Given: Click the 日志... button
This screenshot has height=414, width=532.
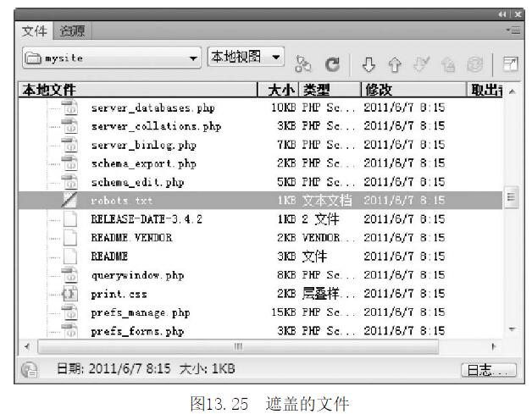Looking at the screenshot, I should pyautogui.click(x=489, y=370).
